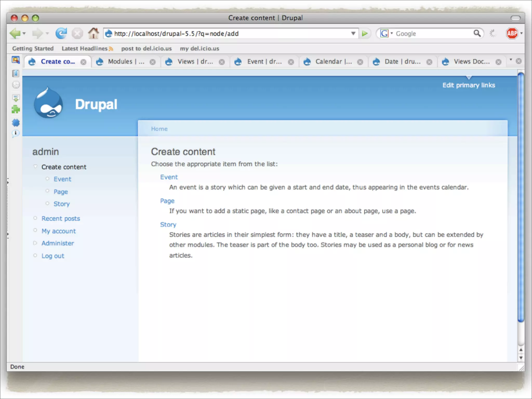The width and height of the screenshot is (532, 399).
Task: Open Event in the sidebar menu
Action: [62, 179]
